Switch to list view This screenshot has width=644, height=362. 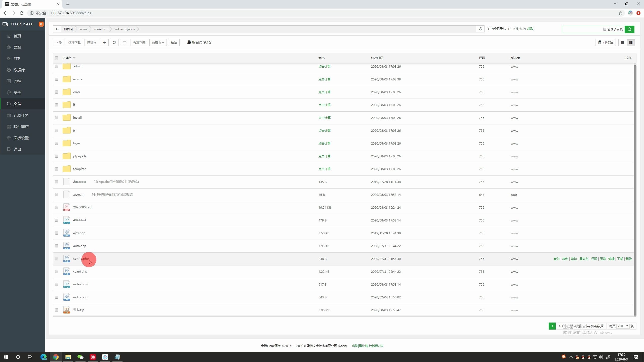(631, 42)
